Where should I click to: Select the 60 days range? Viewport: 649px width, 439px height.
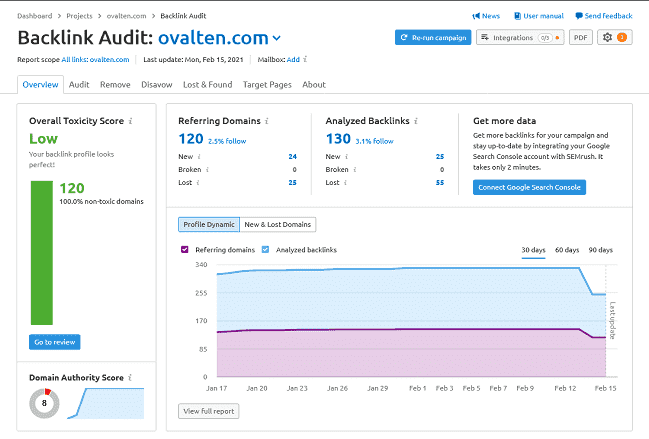567,250
